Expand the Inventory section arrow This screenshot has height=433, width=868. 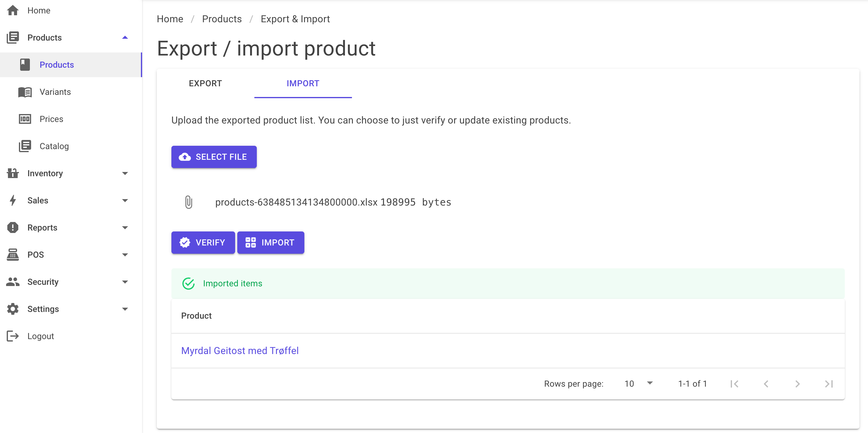coord(125,173)
